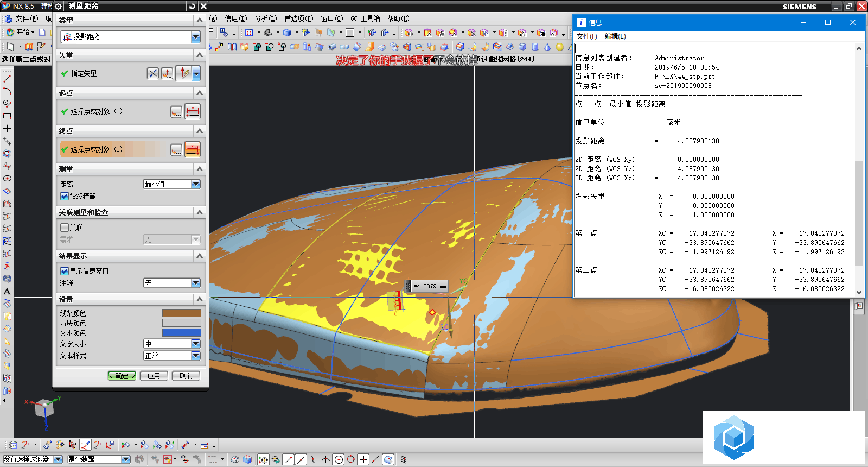
Task: Open the 分析(L) menu
Action: (x=266, y=18)
